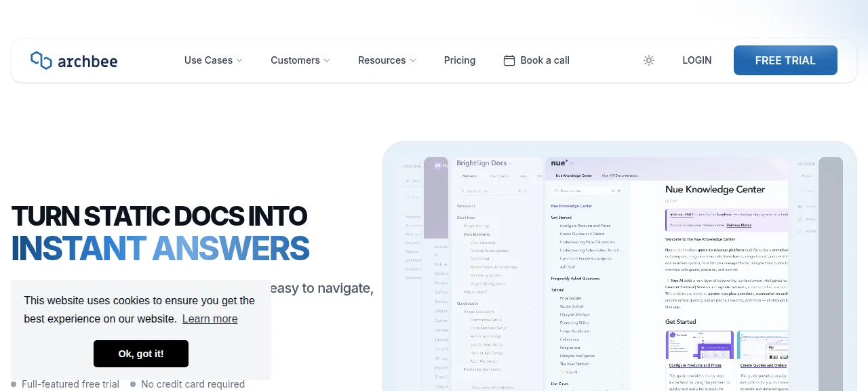Click the search field in Nue sidebar preview
The image size is (868, 391).
(587, 191)
